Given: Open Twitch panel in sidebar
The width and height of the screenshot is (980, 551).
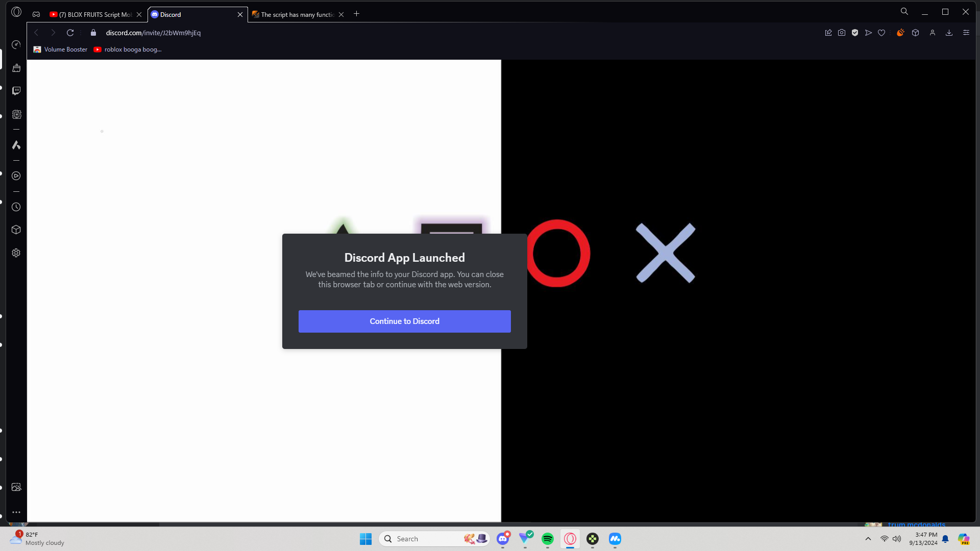Looking at the screenshot, I should (16, 91).
